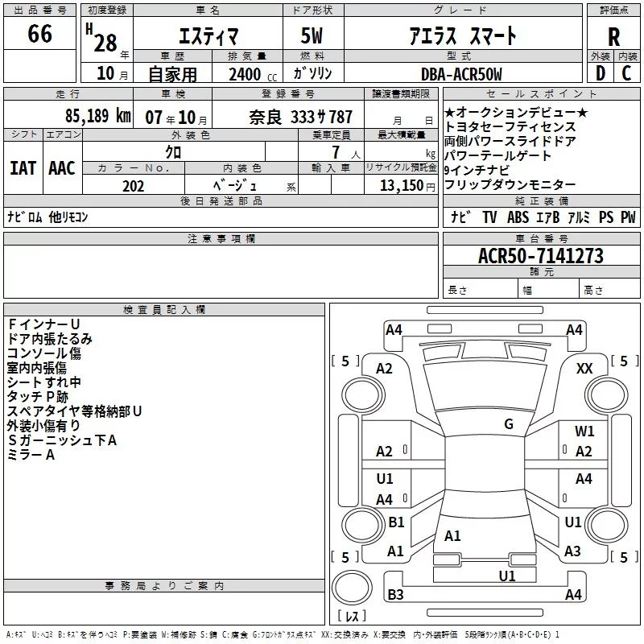The height and width of the screenshot is (644, 644).
Task: Click the inspector note "スペアタイヤ等格納部U"
Action: click(74, 411)
